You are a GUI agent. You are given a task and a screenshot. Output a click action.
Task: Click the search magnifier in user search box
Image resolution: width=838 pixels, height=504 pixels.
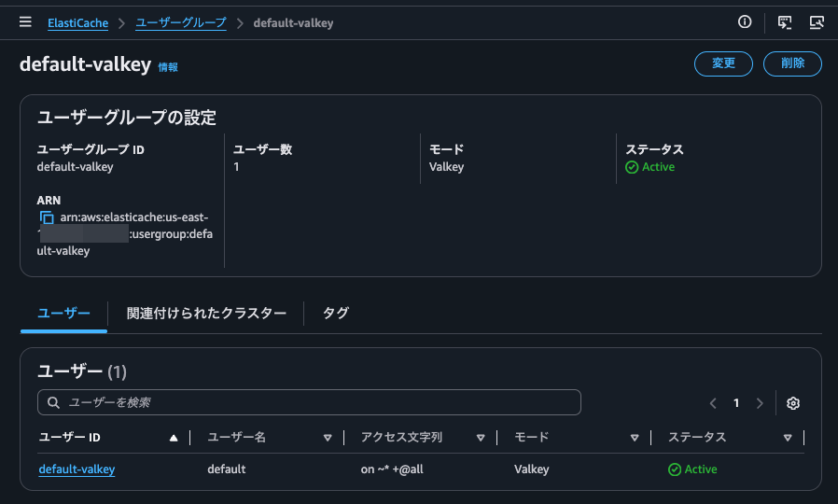click(x=53, y=402)
